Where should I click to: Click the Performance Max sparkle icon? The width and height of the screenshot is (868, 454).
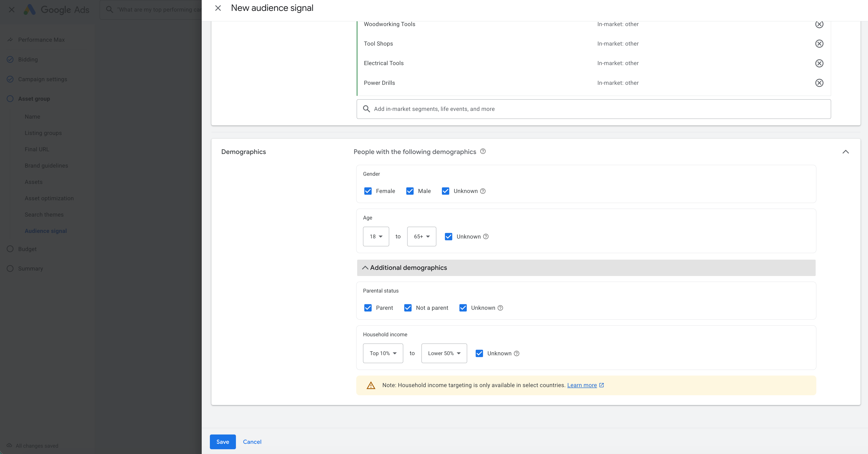[10, 40]
